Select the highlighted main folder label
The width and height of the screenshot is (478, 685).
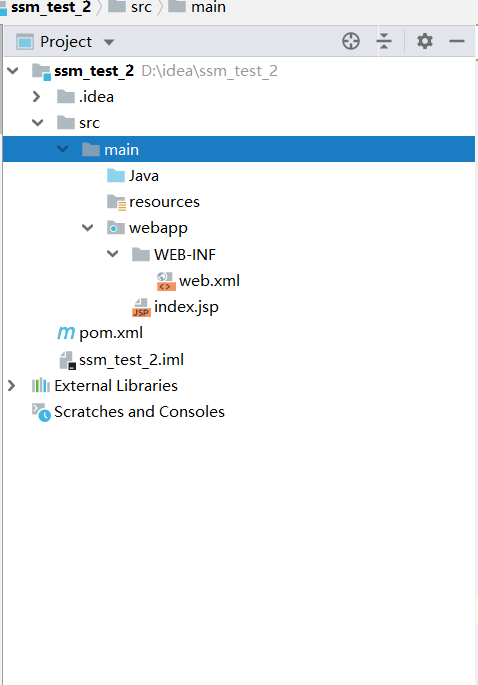point(121,150)
